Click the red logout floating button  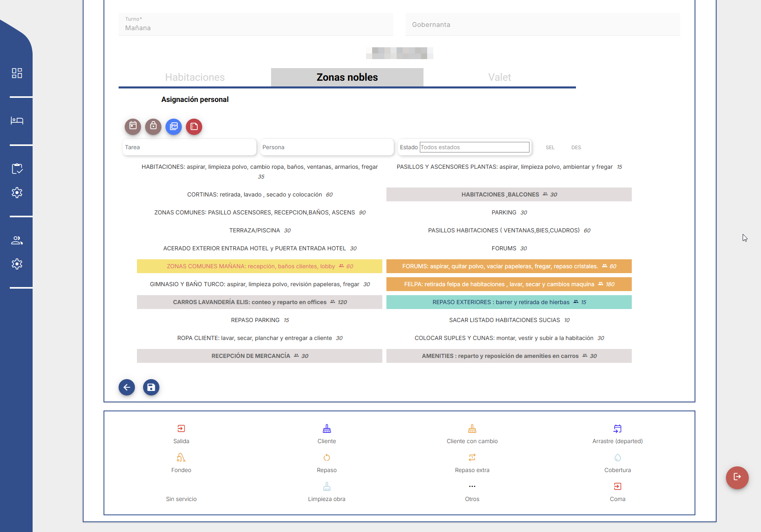click(x=737, y=477)
